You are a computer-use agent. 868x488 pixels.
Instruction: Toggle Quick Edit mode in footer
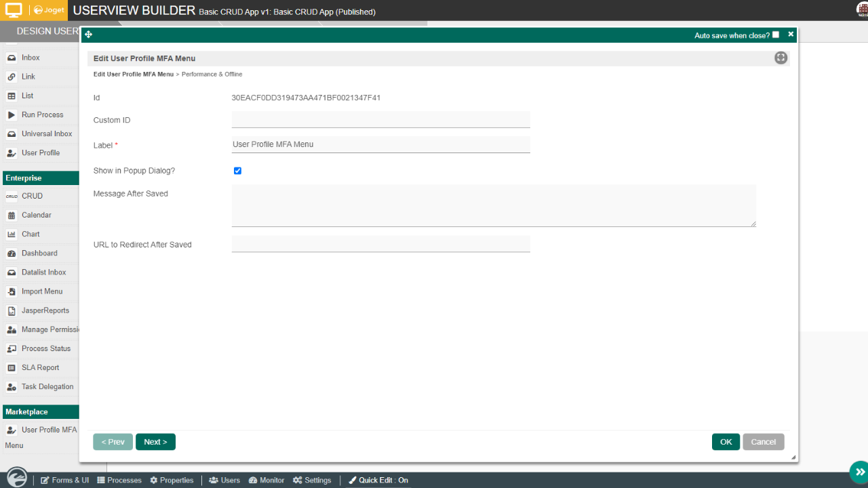pos(378,480)
